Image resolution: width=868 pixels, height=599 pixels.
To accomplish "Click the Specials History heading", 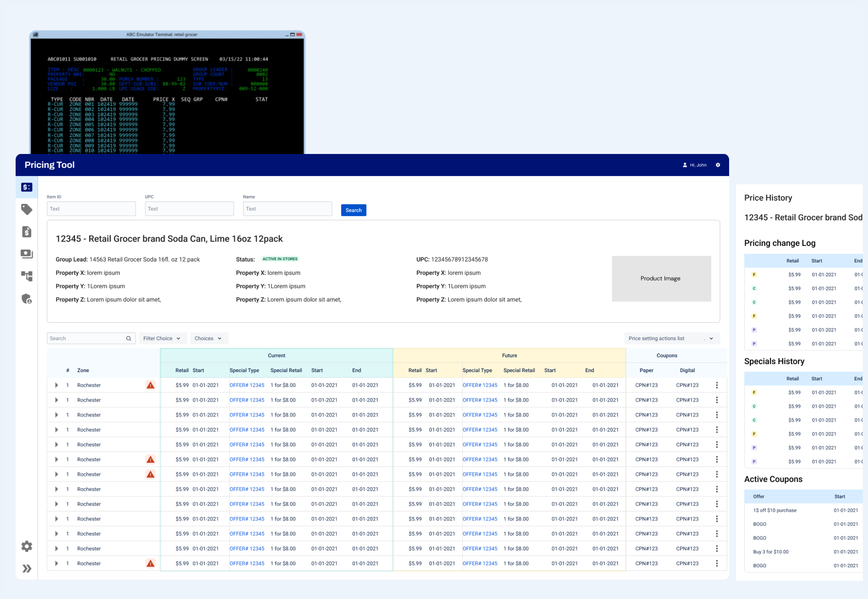I will coord(774,361).
